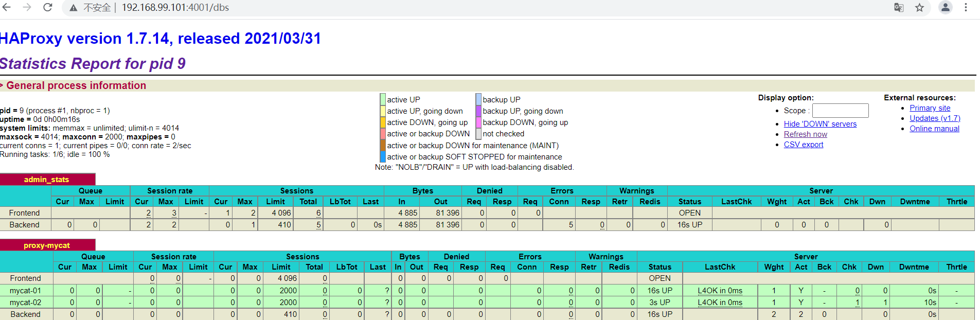Click the active or backup DOWN swatch
The height and width of the screenshot is (320, 980).
(383, 133)
